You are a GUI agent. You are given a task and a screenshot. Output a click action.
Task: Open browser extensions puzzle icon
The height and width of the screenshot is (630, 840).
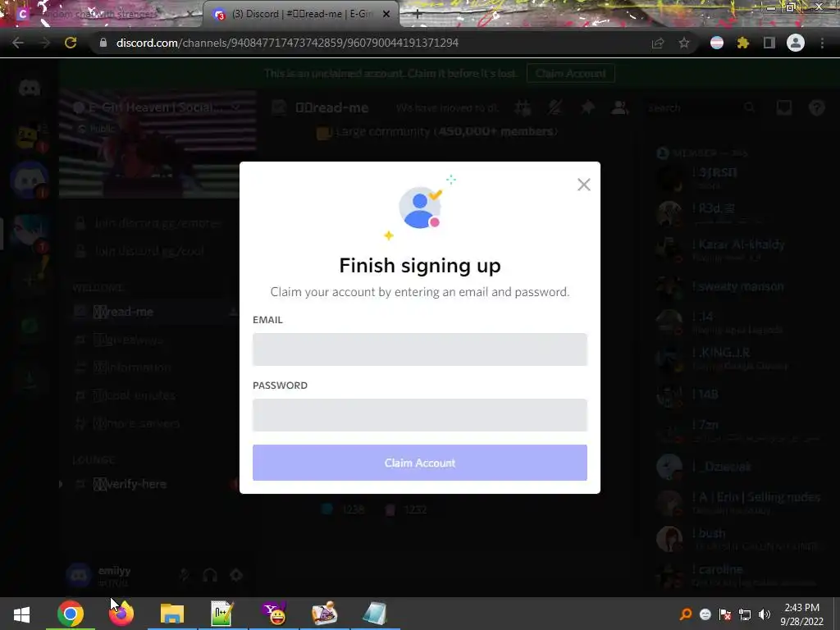(x=743, y=43)
